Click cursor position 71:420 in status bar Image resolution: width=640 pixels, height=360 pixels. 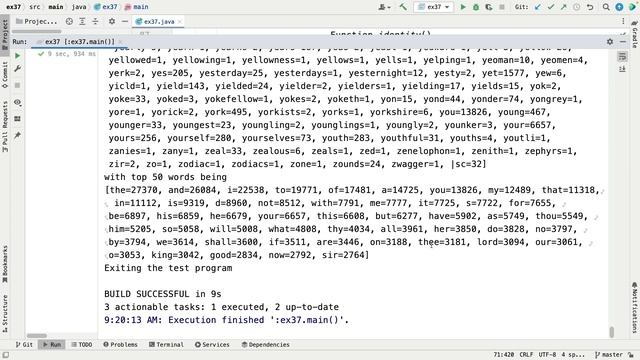(504, 355)
